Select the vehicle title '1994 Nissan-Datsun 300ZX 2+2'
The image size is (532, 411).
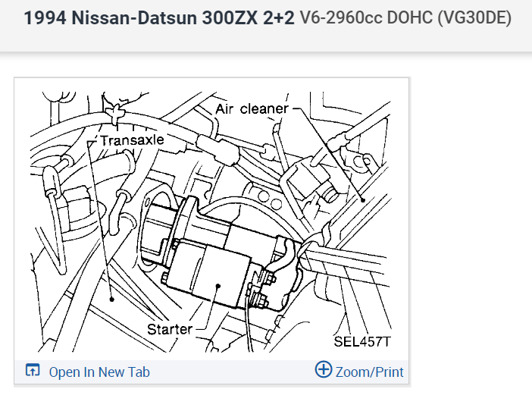point(159,17)
